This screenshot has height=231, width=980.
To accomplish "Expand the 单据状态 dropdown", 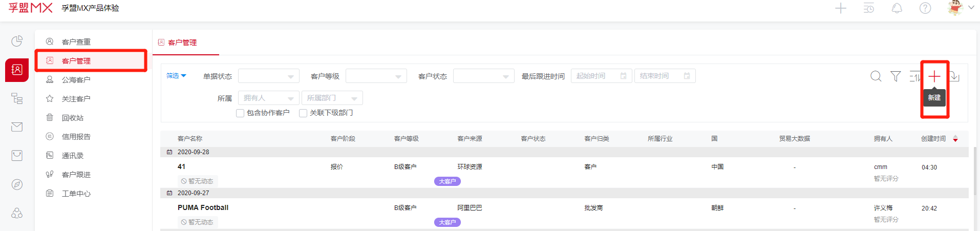I will click(268, 76).
